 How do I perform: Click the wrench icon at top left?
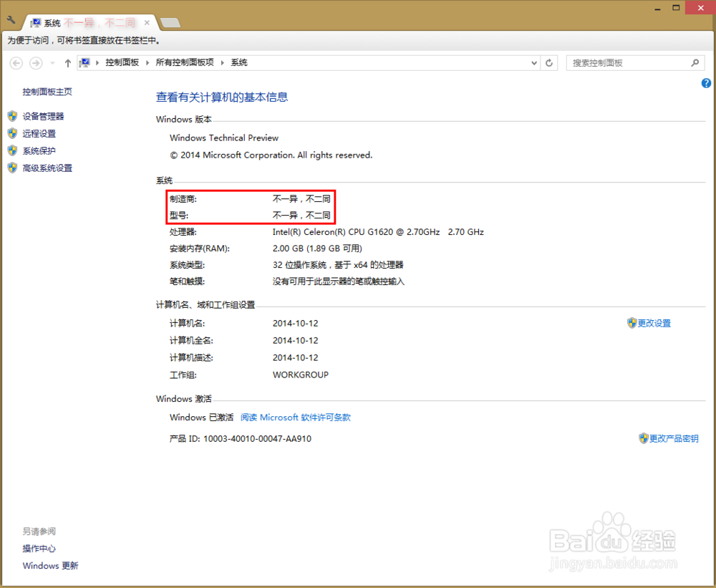pyautogui.click(x=10, y=21)
